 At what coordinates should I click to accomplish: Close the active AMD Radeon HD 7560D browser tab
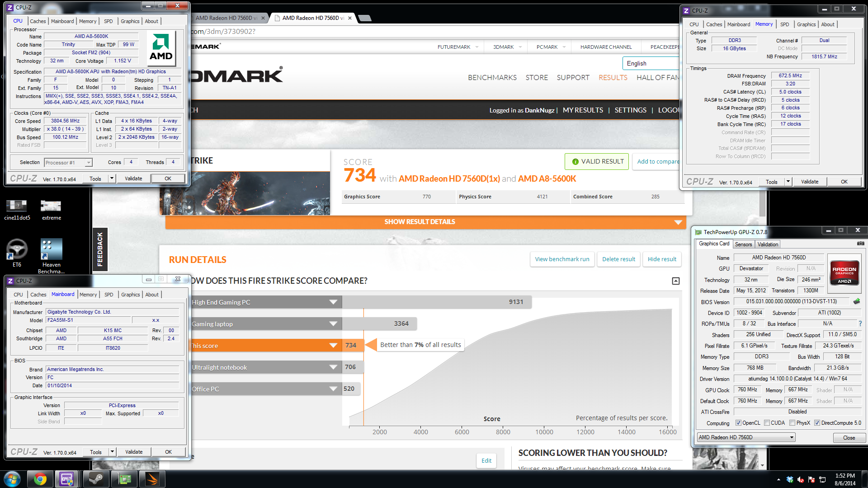(x=350, y=18)
